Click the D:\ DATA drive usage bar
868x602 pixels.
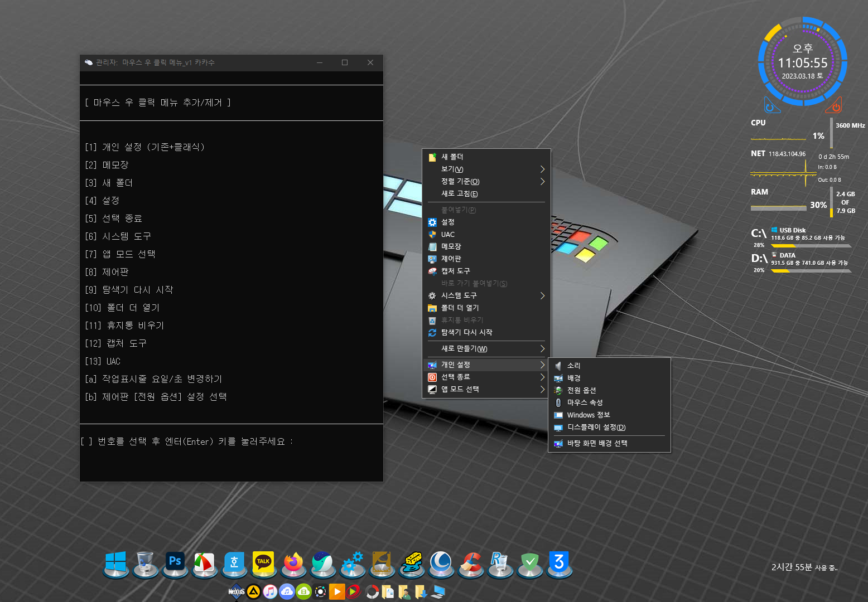point(811,271)
